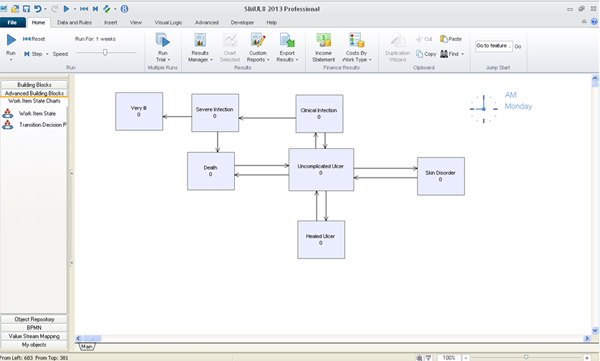Click the Undo arrow in quick toolbar
This screenshot has width=600, height=361.
38,8
